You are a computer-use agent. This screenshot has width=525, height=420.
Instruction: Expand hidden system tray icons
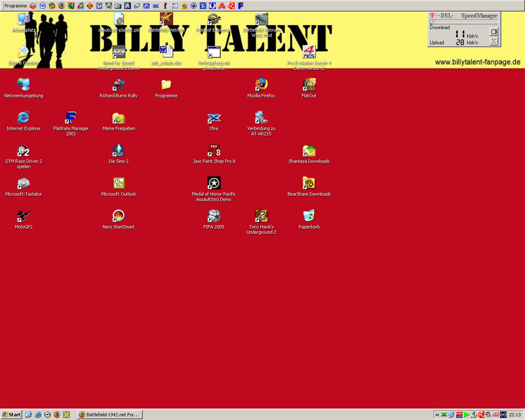437,414
